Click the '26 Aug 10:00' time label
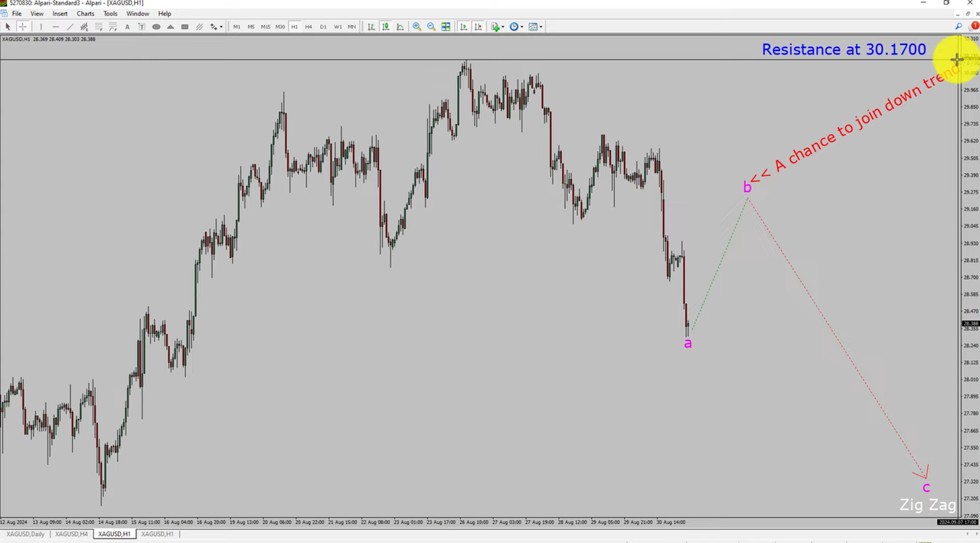 [x=475, y=522]
